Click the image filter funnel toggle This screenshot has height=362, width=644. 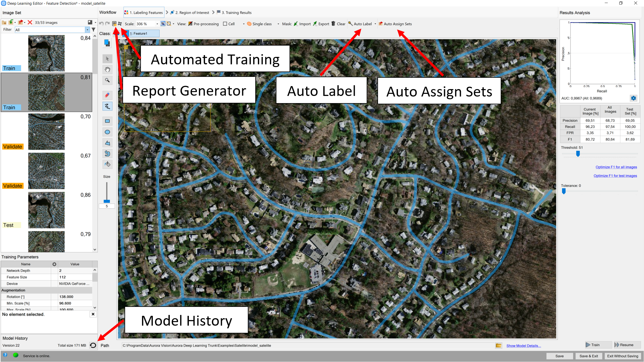pyautogui.click(x=94, y=29)
